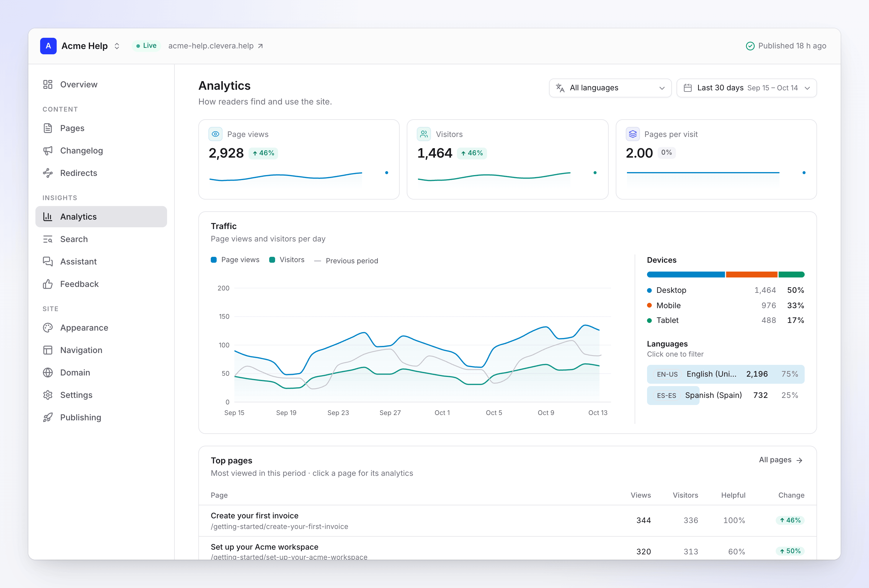The height and width of the screenshot is (588, 869).
Task: Click the Feedback thumbs-up icon
Action: (48, 284)
